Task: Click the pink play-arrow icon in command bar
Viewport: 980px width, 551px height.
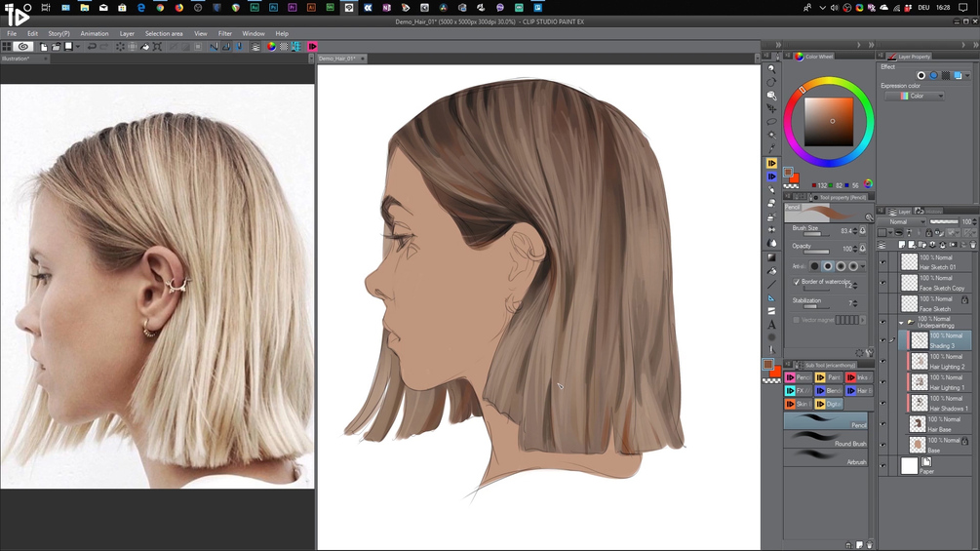Action: (x=312, y=47)
